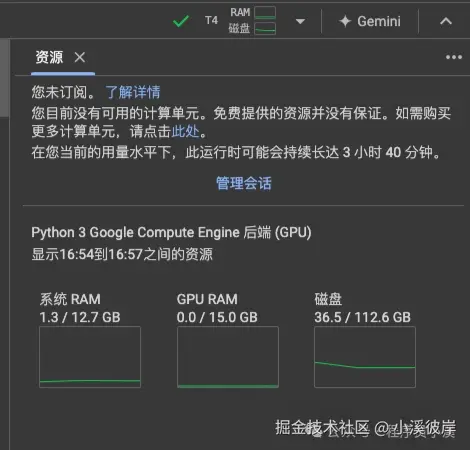The image size is (470, 450).
Task: Click the 1.3 / 12.7 GB value
Action: [x=80, y=317]
